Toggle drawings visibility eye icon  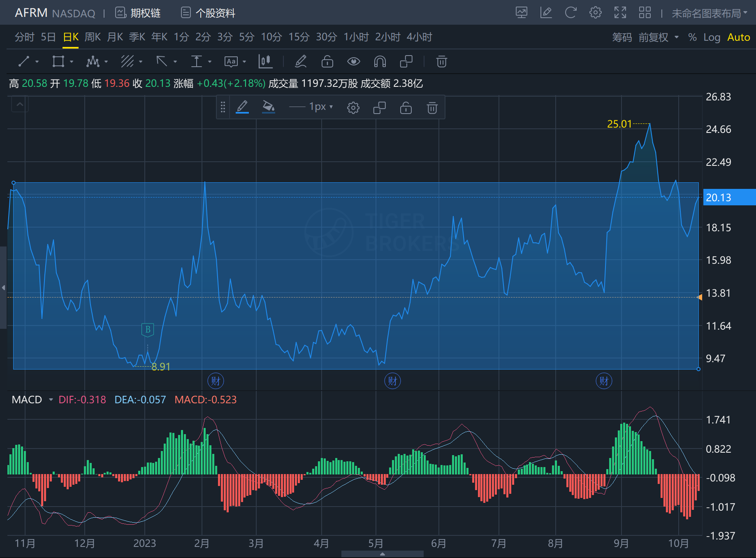pos(353,62)
